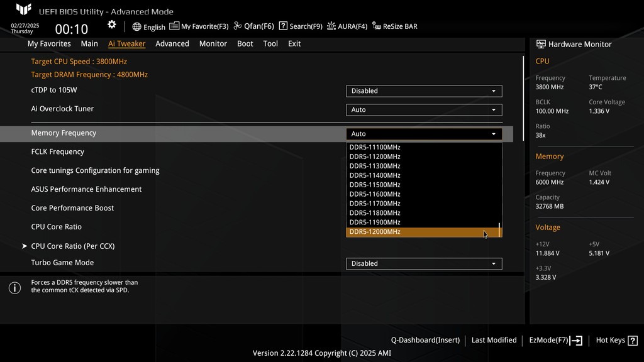Open Ai Overclock Tuner dropdown
Screen dimensions: 644x362
[424, 109]
